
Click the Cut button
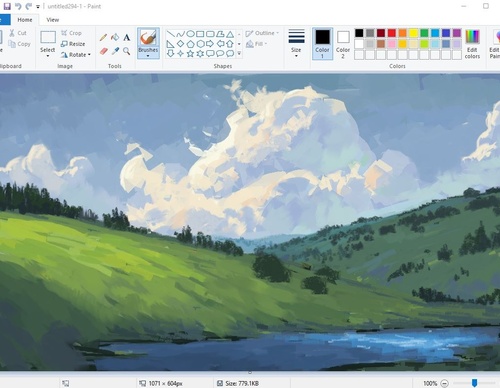tap(18, 33)
